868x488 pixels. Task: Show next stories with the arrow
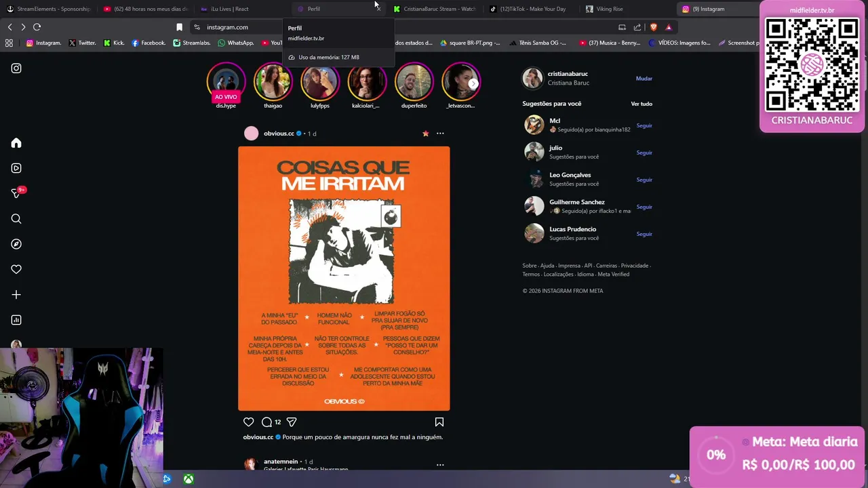tap(473, 83)
